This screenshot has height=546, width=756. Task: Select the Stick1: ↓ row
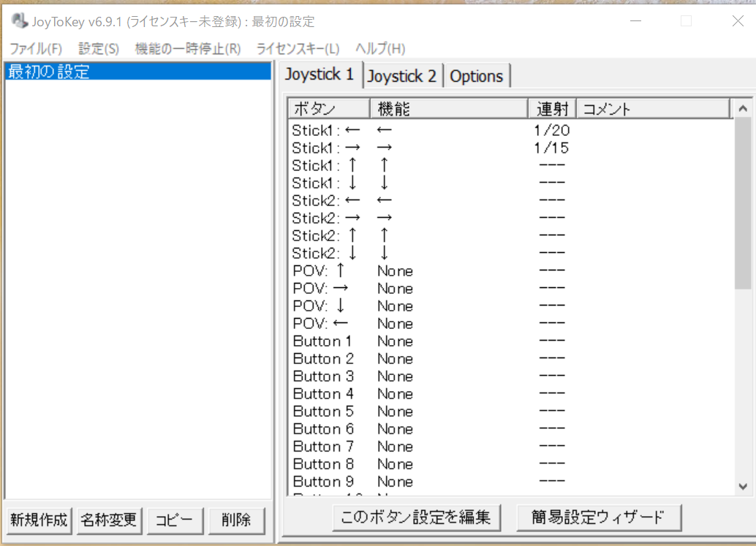pyautogui.click(x=511, y=183)
